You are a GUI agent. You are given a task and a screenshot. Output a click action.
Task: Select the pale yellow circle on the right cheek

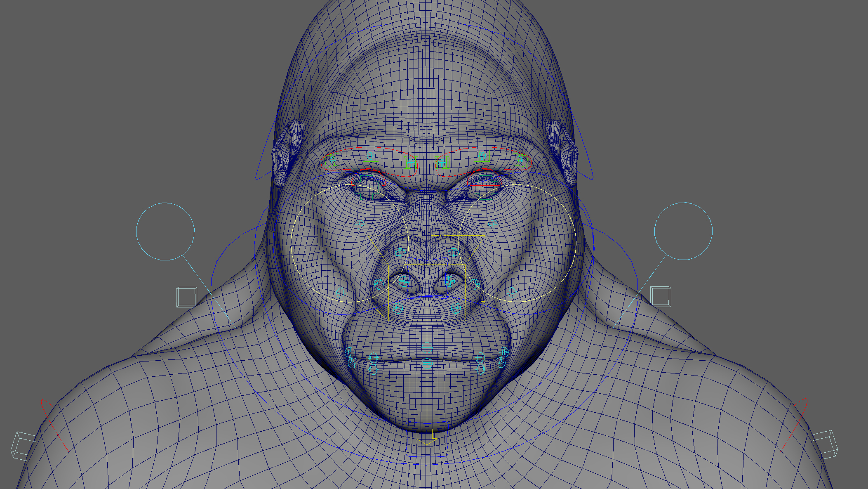point(517,243)
